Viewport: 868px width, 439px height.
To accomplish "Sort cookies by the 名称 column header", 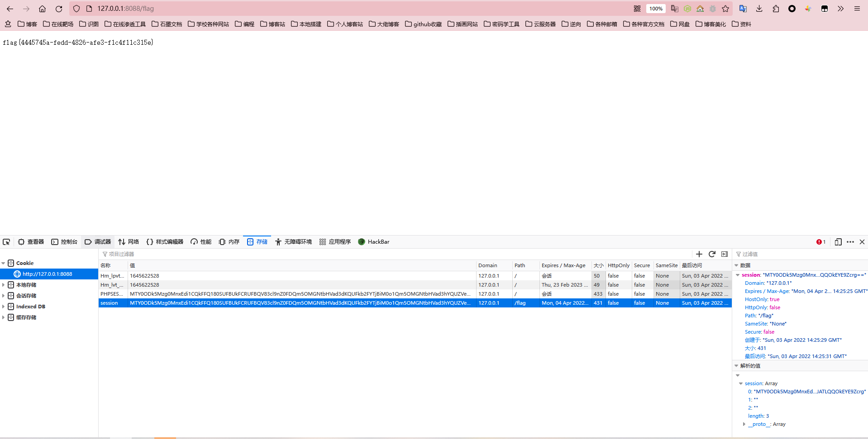I will [x=113, y=265].
